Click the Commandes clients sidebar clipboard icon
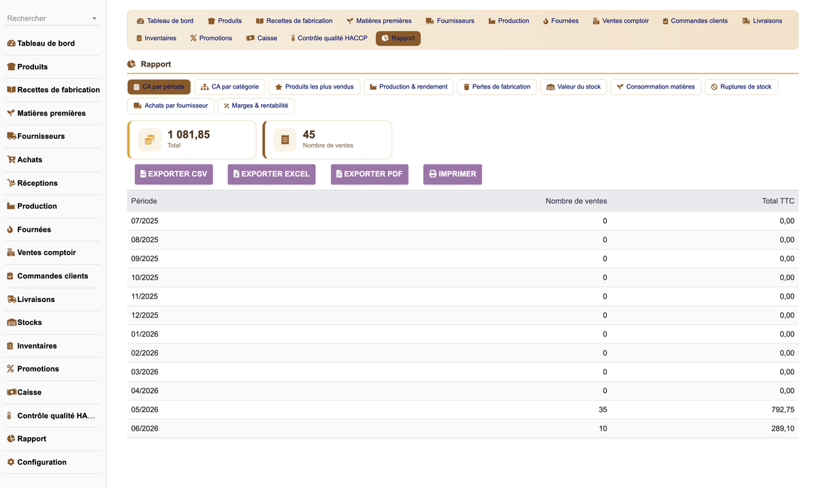 tap(11, 276)
